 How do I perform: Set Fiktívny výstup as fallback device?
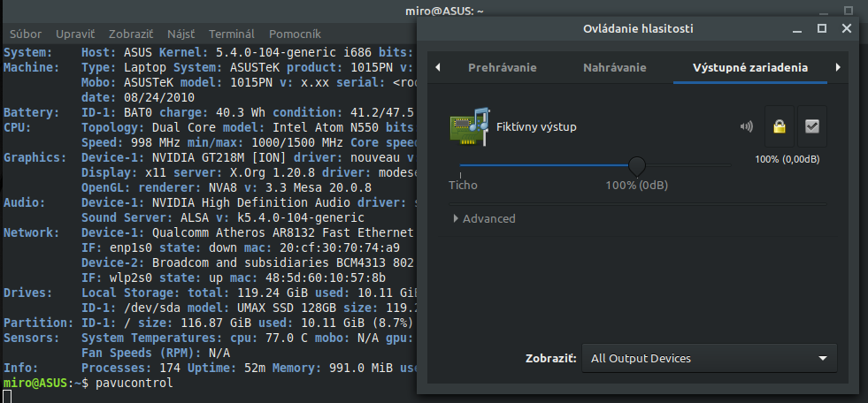[x=811, y=126]
